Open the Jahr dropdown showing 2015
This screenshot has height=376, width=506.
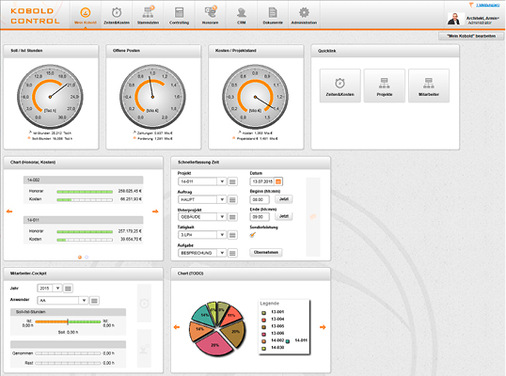[x=58, y=288]
